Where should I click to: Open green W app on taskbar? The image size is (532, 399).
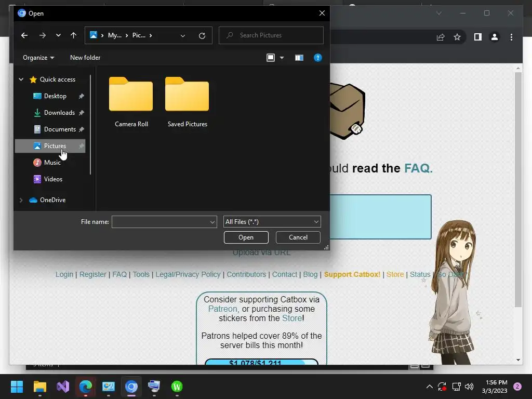pos(177,387)
